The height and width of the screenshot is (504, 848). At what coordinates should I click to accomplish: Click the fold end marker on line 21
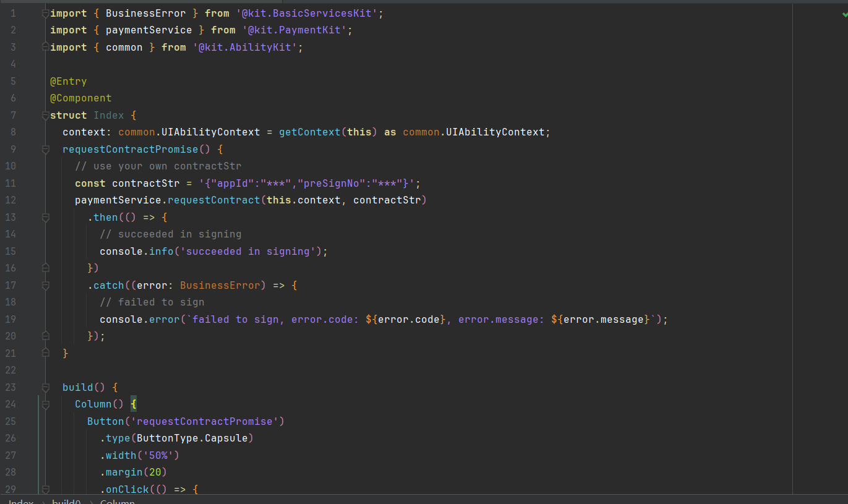click(x=45, y=353)
